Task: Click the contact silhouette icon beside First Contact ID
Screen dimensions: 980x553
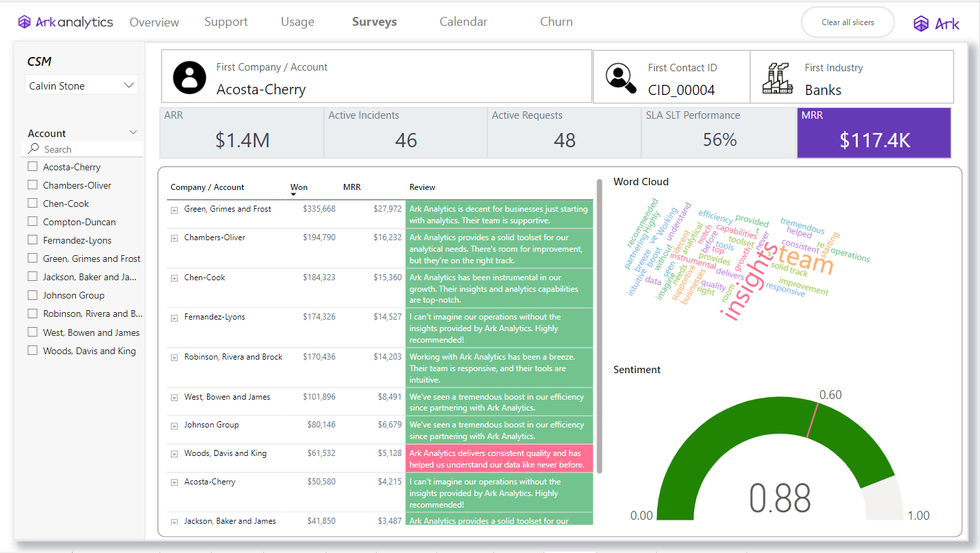Action: click(620, 77)
